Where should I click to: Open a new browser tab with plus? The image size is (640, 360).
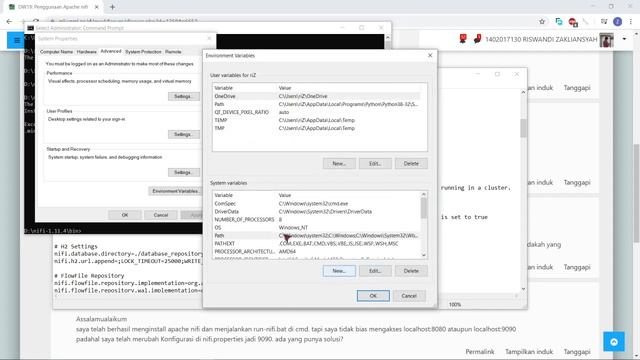112,7
